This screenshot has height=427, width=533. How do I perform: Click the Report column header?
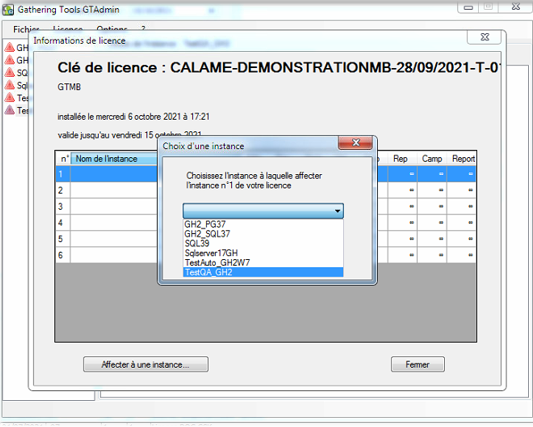click(463, 159)
